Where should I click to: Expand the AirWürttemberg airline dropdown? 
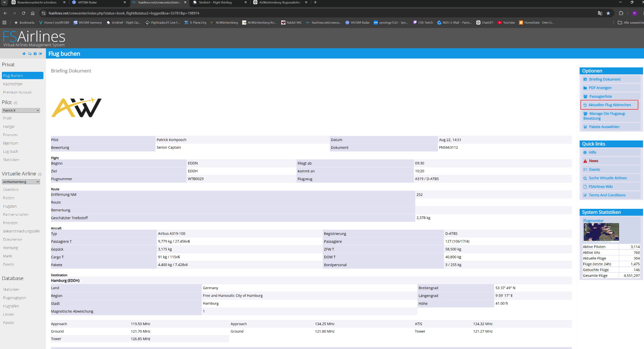[21, 182]
